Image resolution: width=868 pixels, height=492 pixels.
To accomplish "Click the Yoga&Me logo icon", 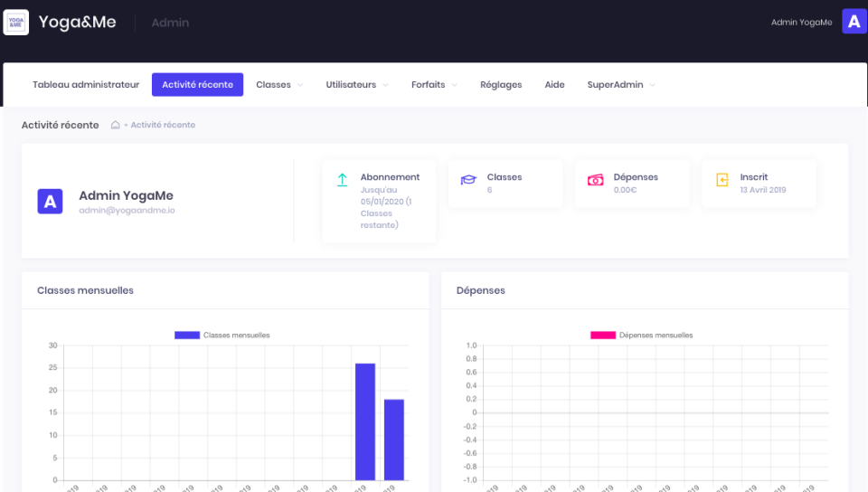I will point(16,22).
